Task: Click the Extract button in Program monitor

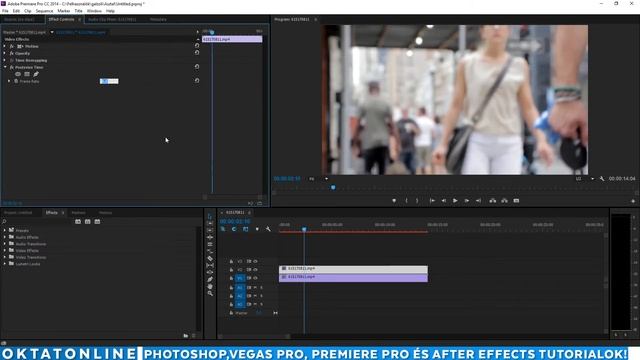Action: click(x=504, y=201)
